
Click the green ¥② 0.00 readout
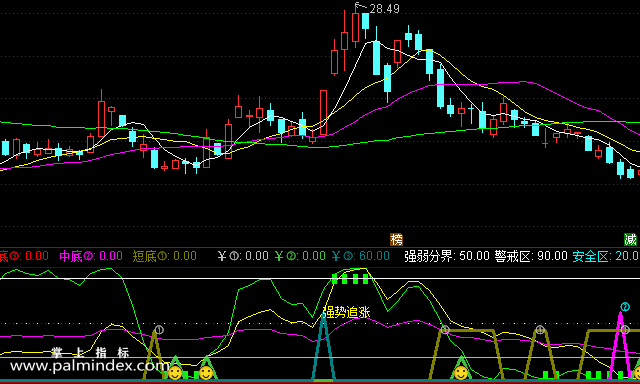(x=300, y=256)
